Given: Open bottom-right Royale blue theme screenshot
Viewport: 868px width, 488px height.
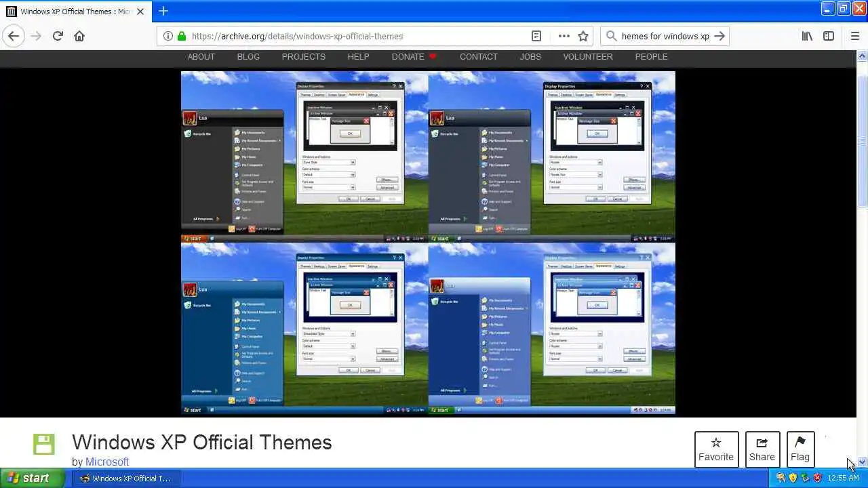Looking at the screenshot, I should [552, 329].
